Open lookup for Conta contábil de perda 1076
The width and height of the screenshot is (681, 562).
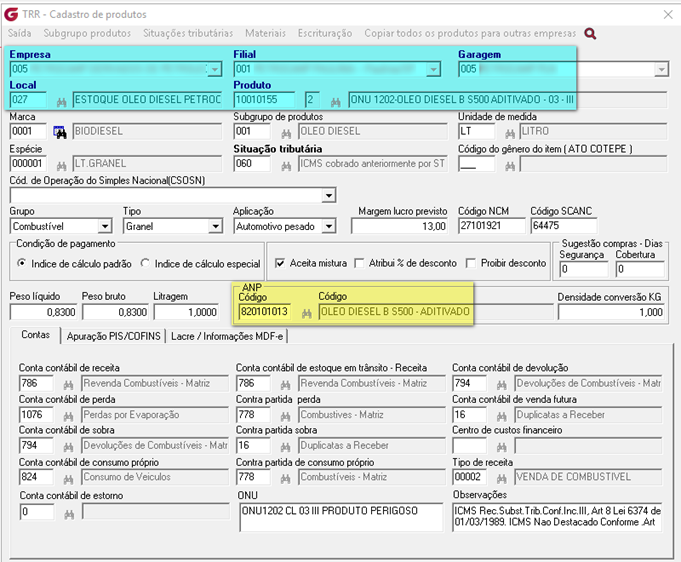(x=68, y=417)
